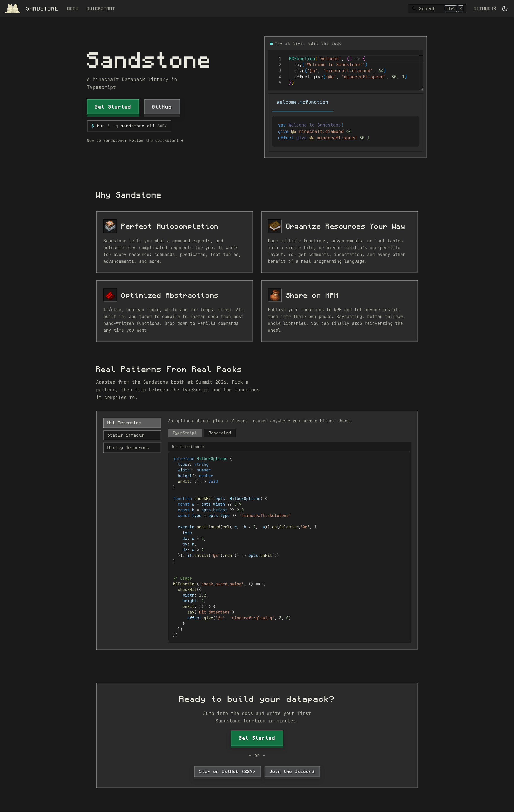
Task: Click the ctrl K shortcut badge
Action: click(454, 9)
